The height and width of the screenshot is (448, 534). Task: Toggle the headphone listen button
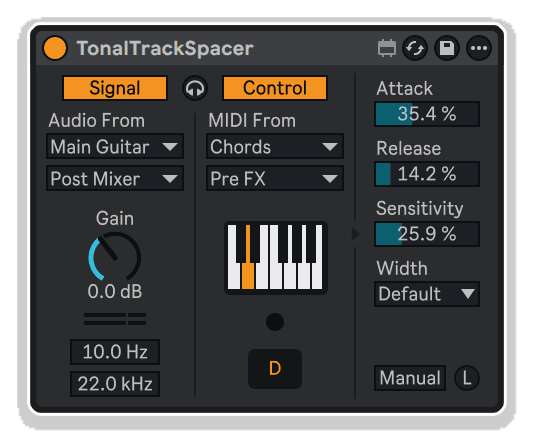(195, 88)
